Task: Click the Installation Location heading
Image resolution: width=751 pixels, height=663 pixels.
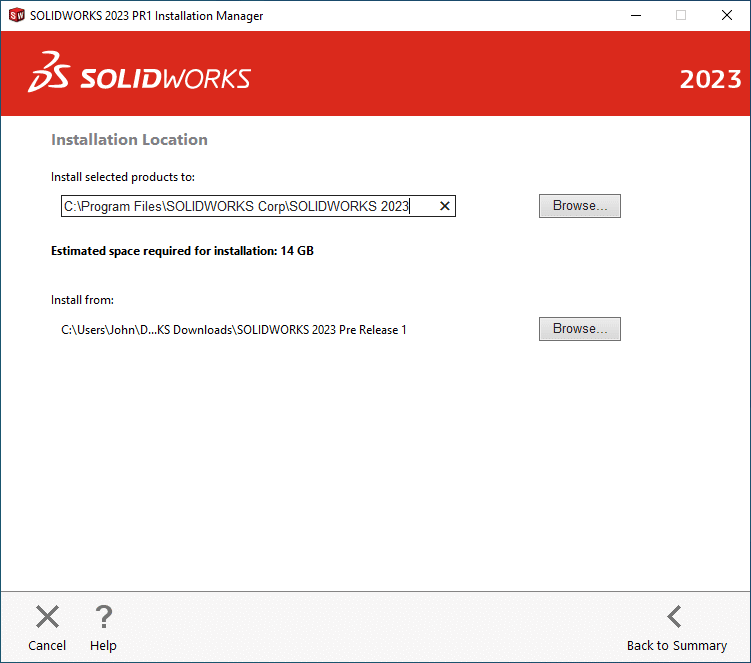Action: click(129, 140)
